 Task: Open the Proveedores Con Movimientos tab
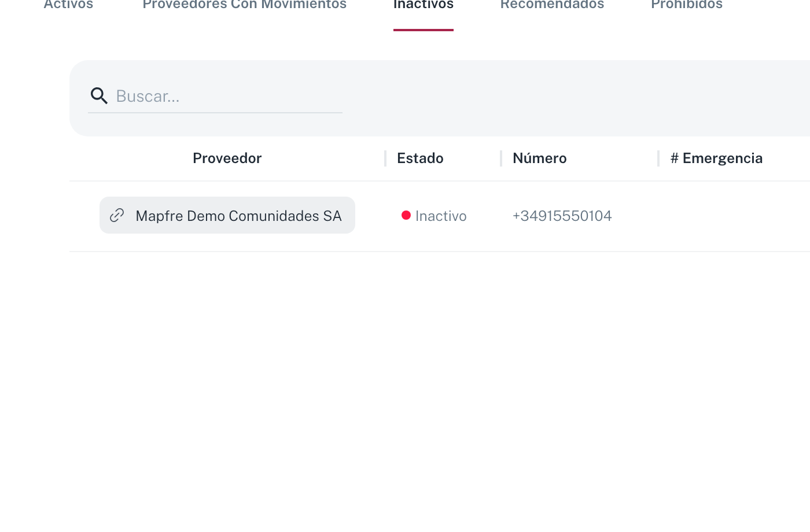[x=245, y=5]
